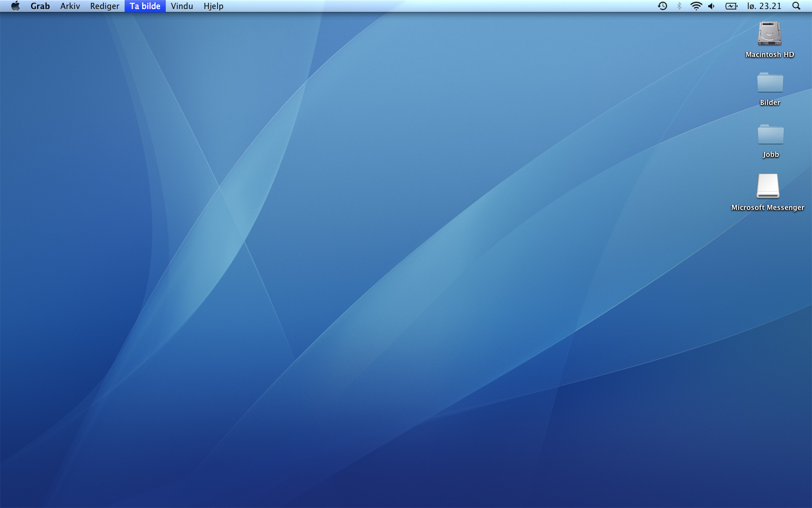The height and width of the screenshot is (508, 812).
Task: Open the Apple menu
Action: click(15, 6)
